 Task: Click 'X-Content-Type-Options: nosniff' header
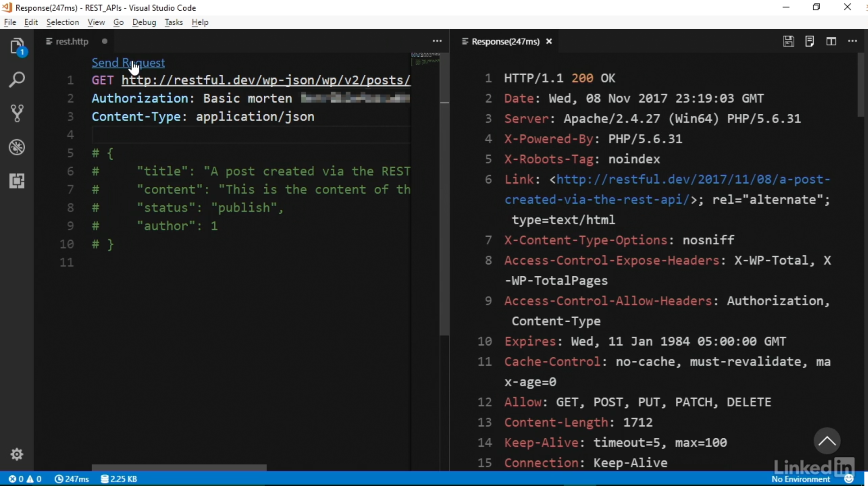[x=619, y=240]
